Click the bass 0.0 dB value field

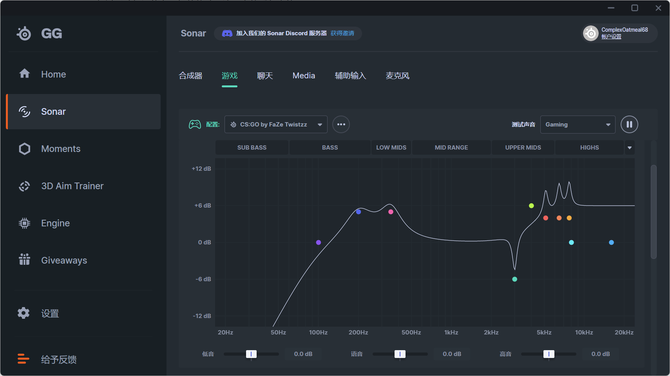coord(303,354)
